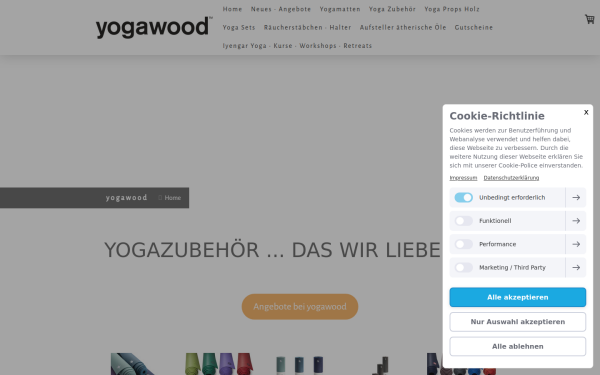The image size is (600, 375).
Task: Enable the Funktionell cookie switch
Action: pos(463,221)
